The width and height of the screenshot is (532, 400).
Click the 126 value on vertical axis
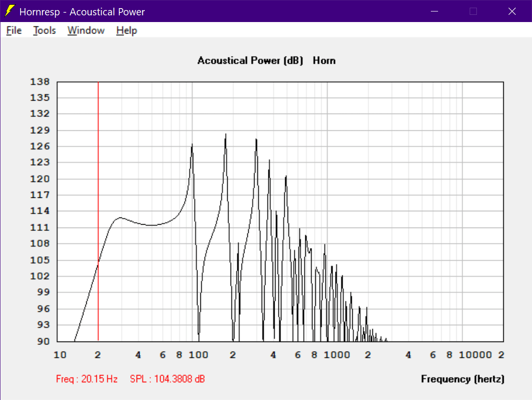pos(40,147)
